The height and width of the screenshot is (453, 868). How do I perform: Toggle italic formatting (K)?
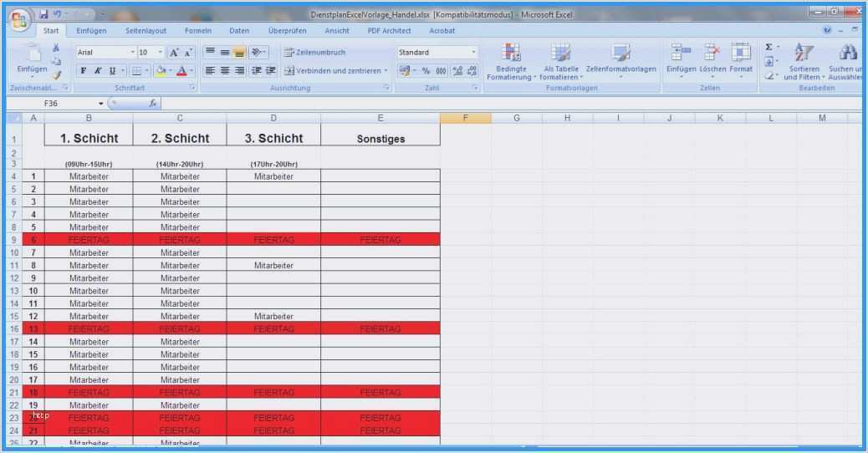pos(98,71)
